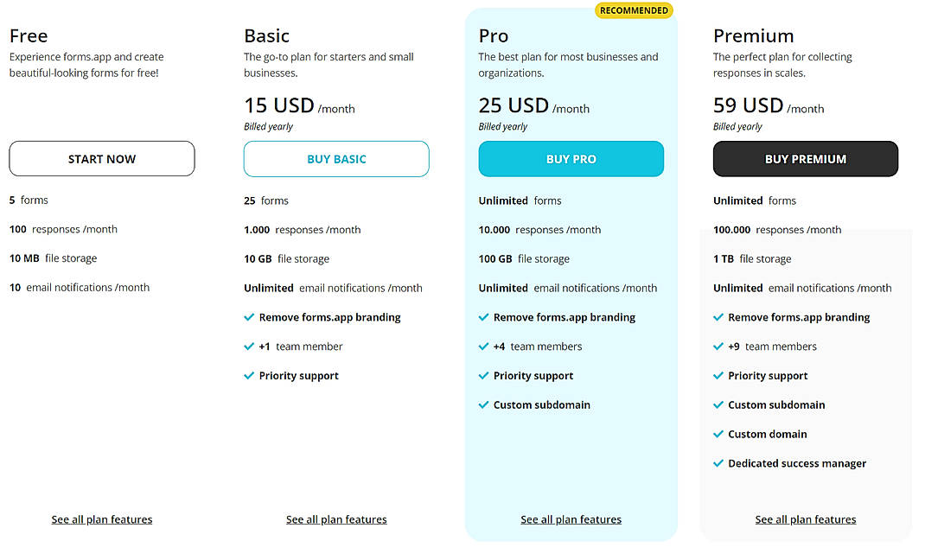Click the checkmark beside Remove forms.app branding in Basic
The width and height of the screenshot is (925, 560).
(x=248, y=317)
